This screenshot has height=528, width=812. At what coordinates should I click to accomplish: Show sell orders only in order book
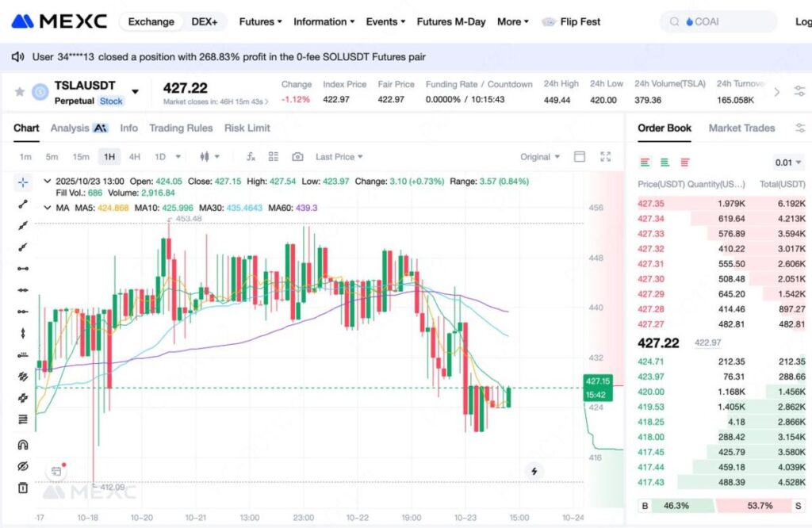point(684,163)
